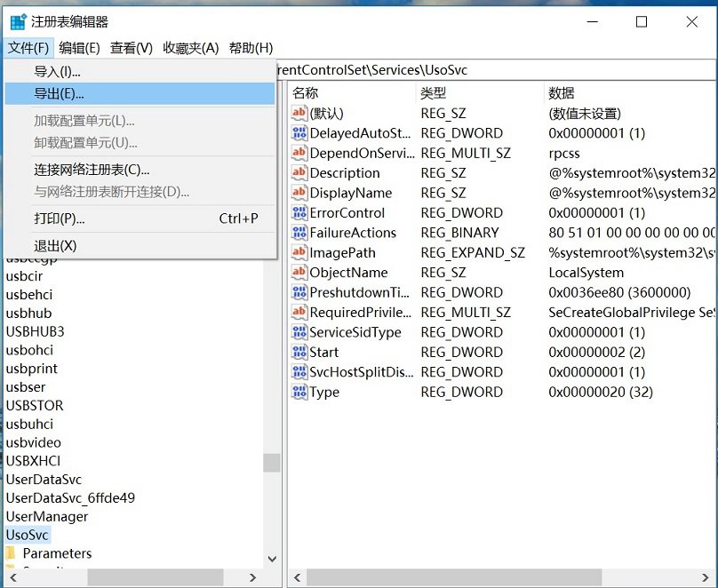Click the binary icon beside FailureActions
718x588 pixels.
point(300,233)
